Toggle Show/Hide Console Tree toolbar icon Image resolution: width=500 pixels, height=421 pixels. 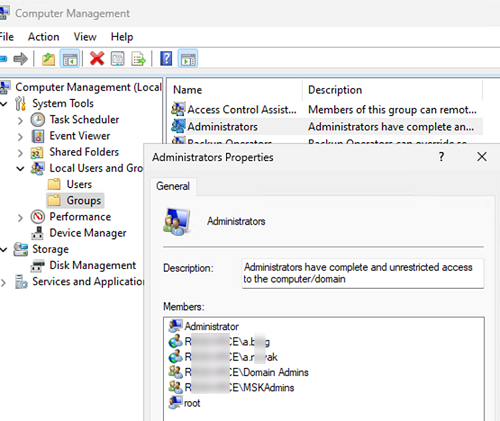70,59
